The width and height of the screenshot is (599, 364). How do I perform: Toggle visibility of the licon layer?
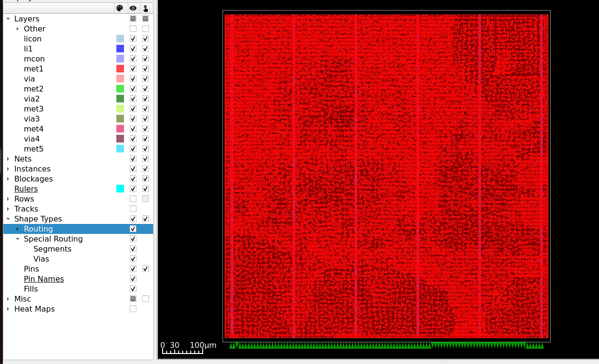(x=133, y=39)
